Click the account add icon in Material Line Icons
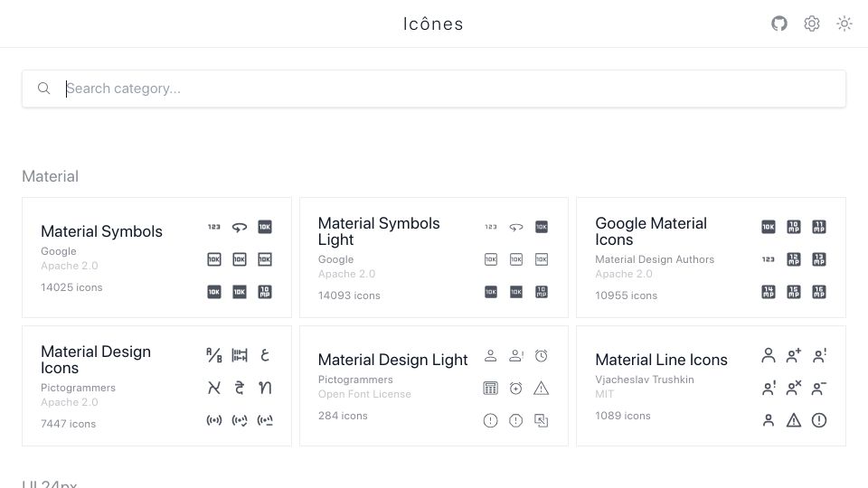This screenshot has width=868, height=488. coord(794,355)
